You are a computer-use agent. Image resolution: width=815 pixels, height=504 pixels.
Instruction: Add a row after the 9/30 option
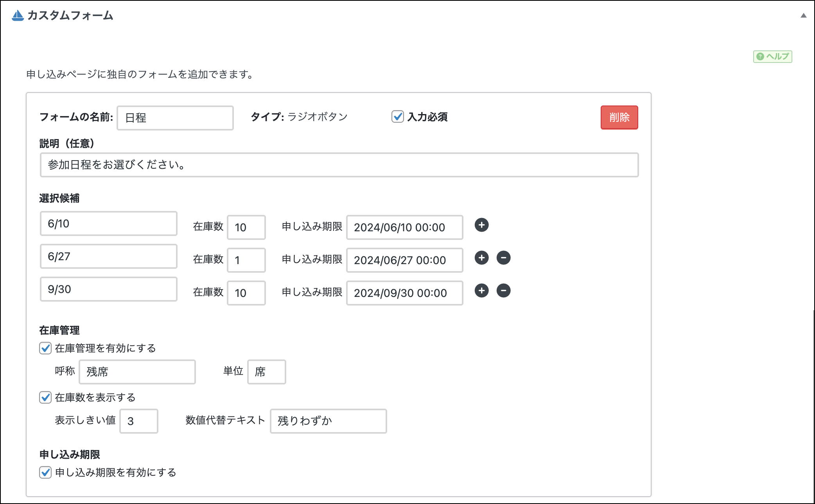coord(481,291)
